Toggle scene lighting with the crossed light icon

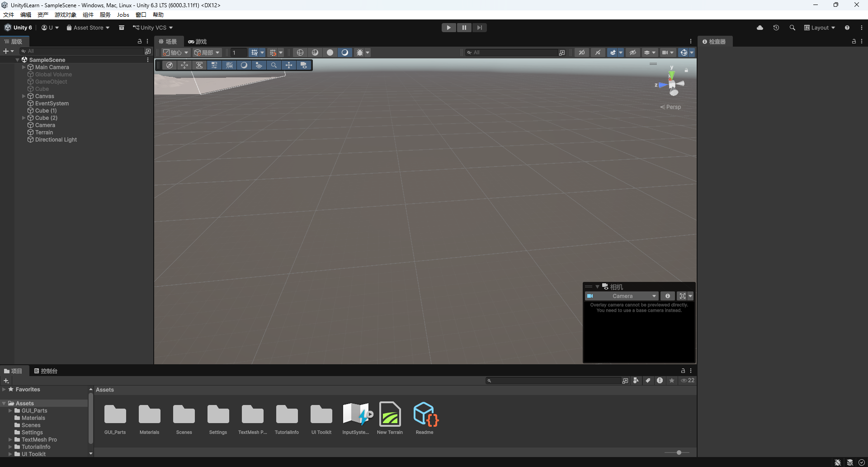click(598, 52)
